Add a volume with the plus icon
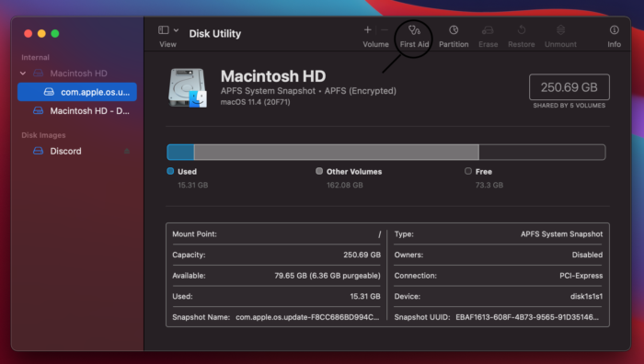 click(x=368, y=30)
